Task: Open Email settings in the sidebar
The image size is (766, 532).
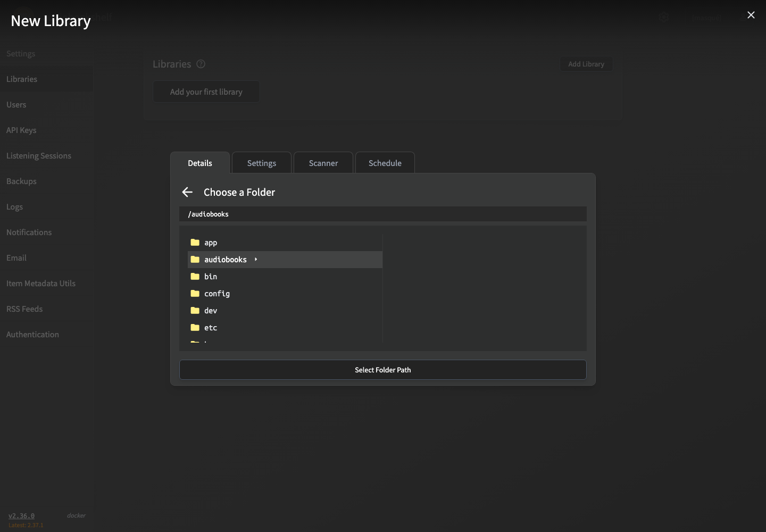Action: (x=47, y=257)
